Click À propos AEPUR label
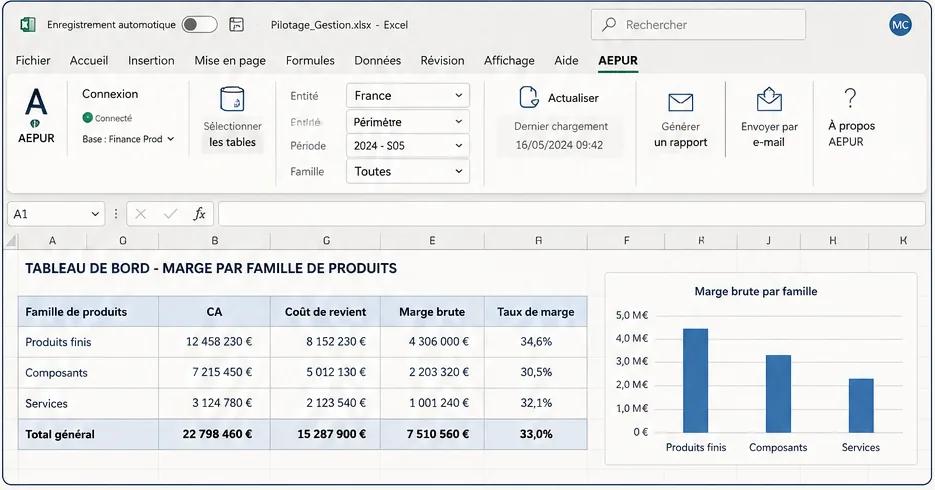The width and height of the screenshot is (935, 490). (852, 134)
